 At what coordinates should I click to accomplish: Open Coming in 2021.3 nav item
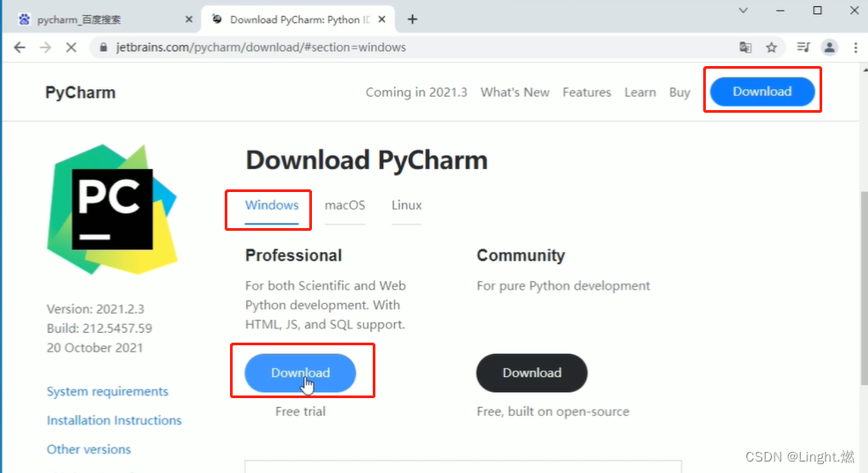(x=416, y=92)
